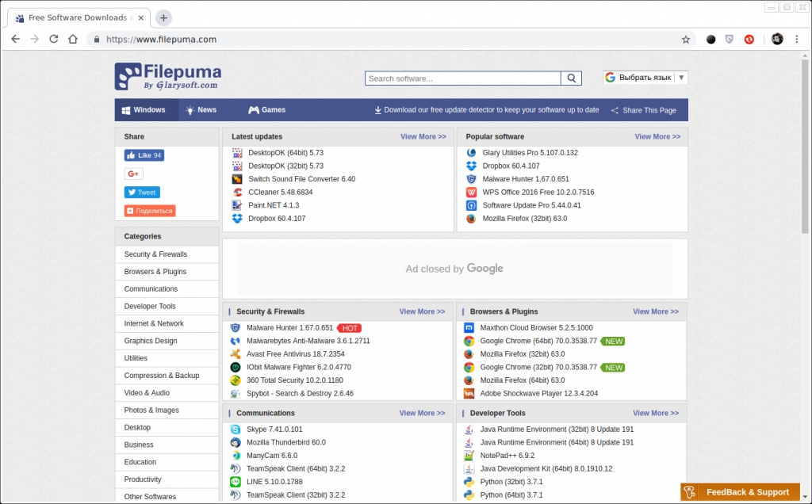Image resolution: width=812 pixels, height=504 pixels.
Task: Select the CCleaner icon under Latest updates
Action: click(x=236, y=192)
